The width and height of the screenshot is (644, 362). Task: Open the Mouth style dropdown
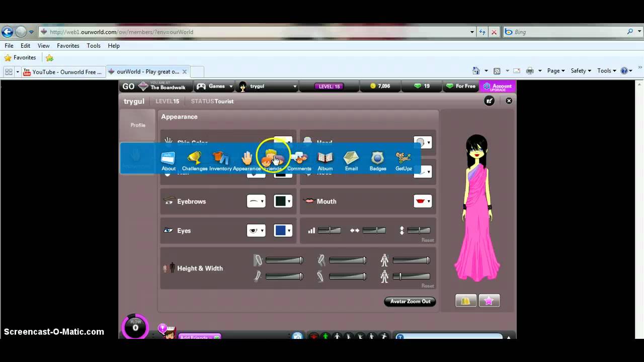point(423,201)
